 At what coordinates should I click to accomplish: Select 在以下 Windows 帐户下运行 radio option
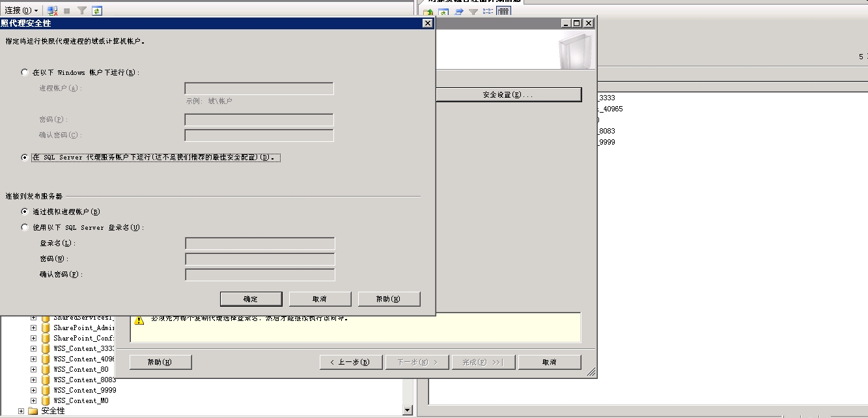tap(25, 72)
